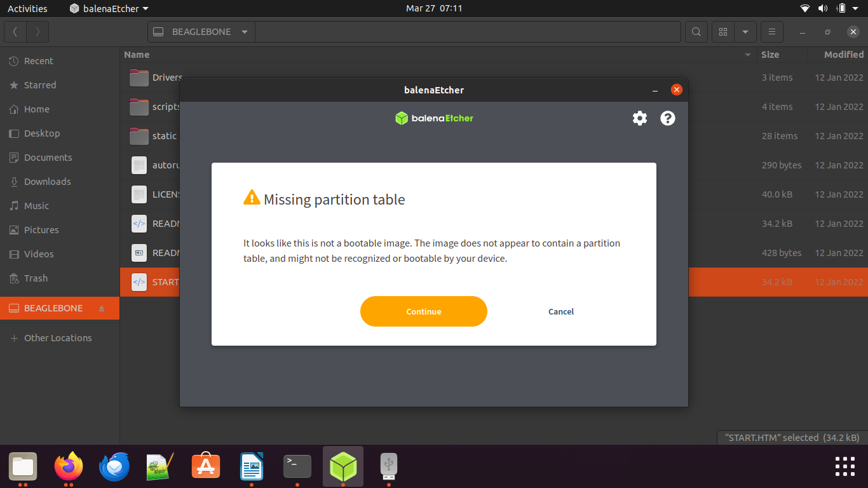Screen dimensions: 868x488
Task: Click the 290 bytes size of autorun
Action: pyautogui.click(x=782, y=165)
